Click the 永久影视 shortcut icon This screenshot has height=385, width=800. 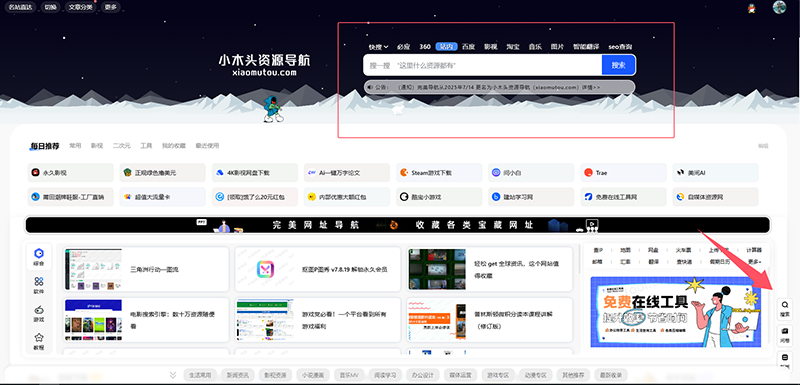(35, 173)
